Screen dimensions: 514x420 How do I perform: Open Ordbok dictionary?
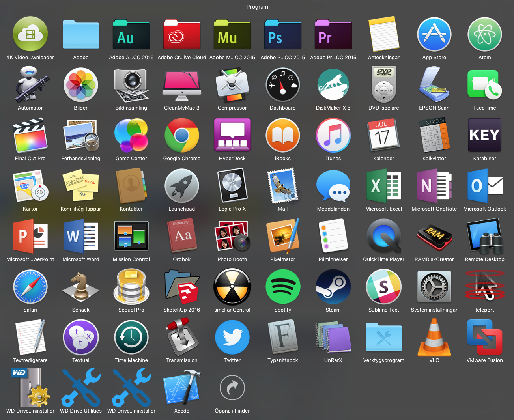point(182,236)
